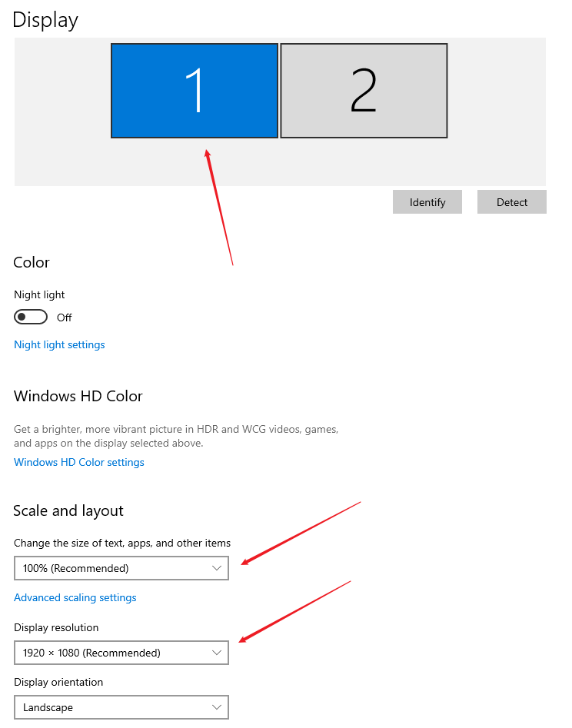Click the chevron on the resolution dropdown
This screenshot has width=572, height=728.
point(216,653)
